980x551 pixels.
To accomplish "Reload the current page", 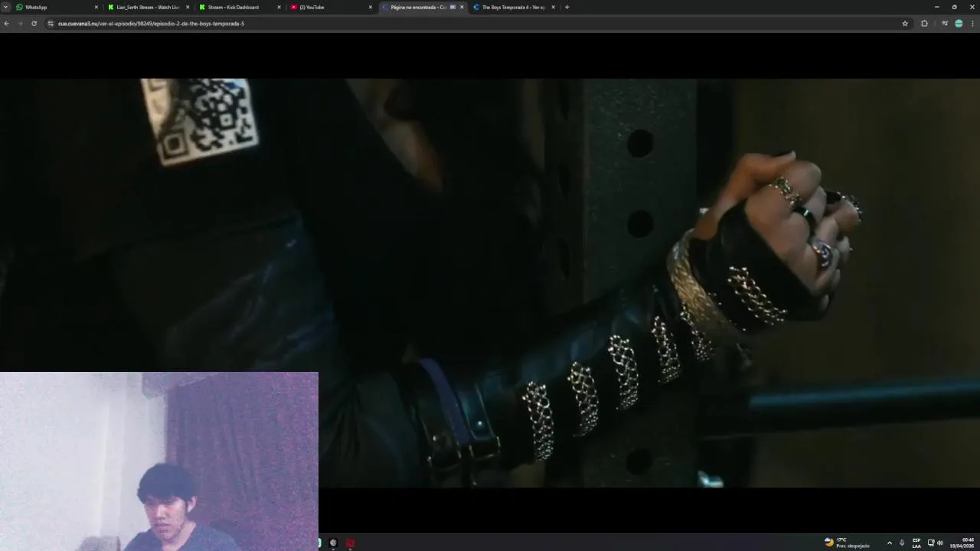I will click(x=34, y=24).
